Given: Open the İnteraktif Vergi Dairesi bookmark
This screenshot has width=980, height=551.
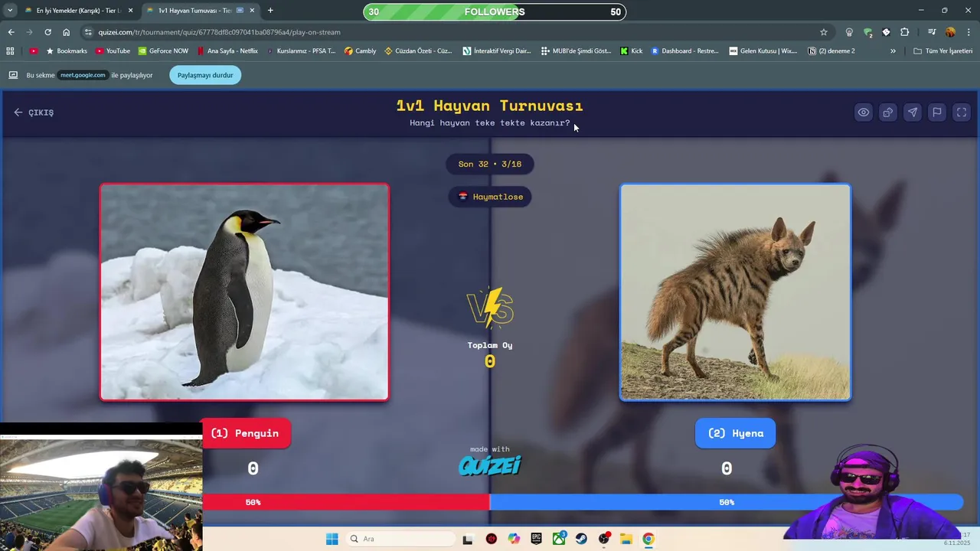Looking at the screenshot, I should [x=497, y=51].
